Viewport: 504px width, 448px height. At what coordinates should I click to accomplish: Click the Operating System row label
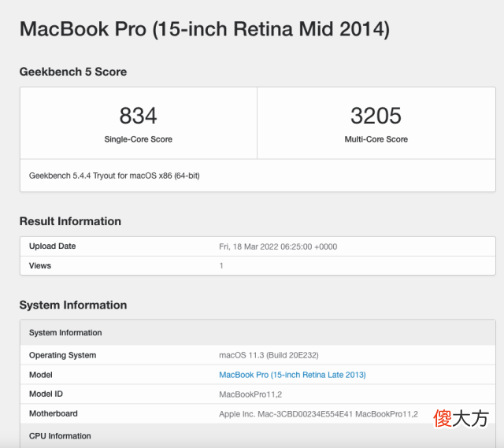click(x=62, y=355)
